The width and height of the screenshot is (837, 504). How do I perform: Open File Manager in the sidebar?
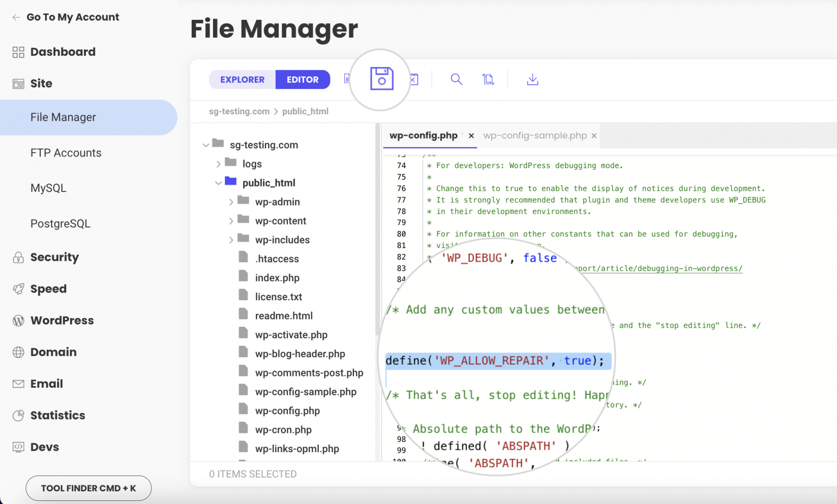click(x=88, y=117)
